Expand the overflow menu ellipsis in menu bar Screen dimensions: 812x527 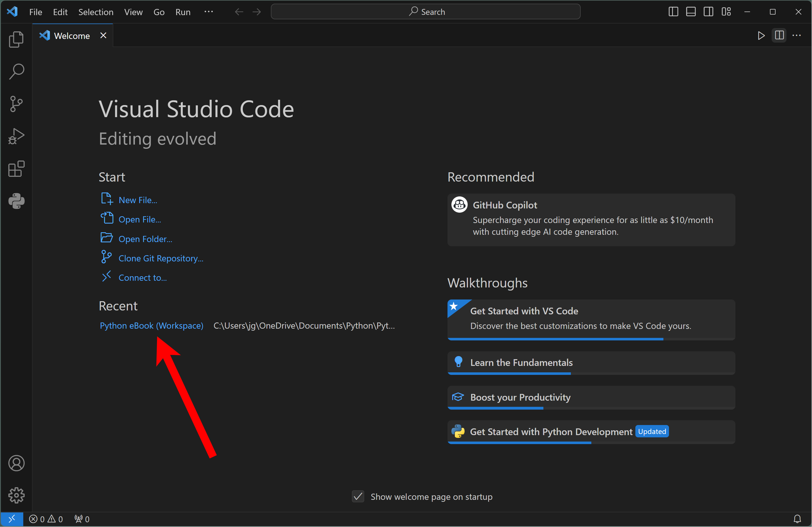(208, 12)
